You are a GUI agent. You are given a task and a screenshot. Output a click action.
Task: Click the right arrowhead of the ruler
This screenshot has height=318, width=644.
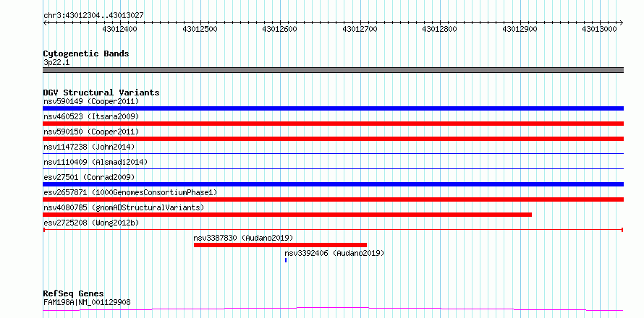pos(622,22)
